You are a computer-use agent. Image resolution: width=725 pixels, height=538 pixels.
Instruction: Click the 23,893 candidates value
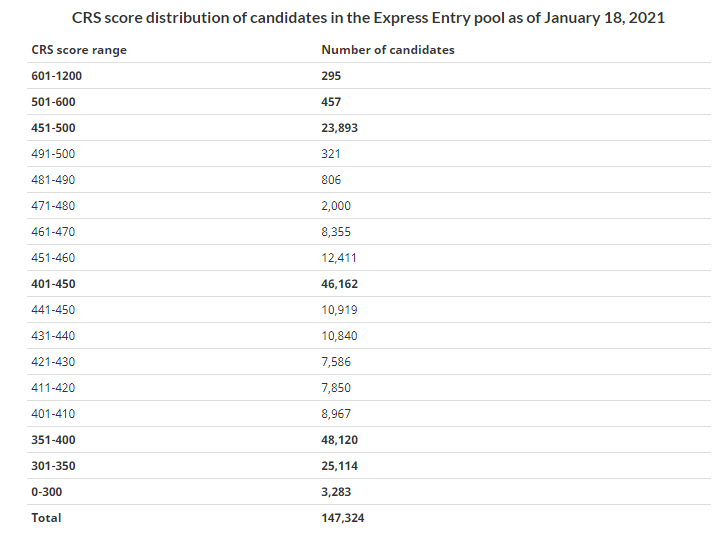(x=339, y=128)
